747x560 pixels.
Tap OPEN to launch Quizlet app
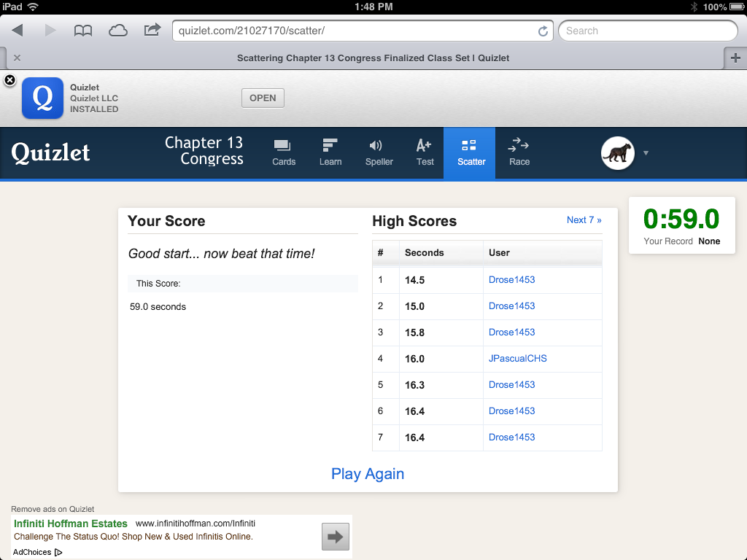pos(263,97)
